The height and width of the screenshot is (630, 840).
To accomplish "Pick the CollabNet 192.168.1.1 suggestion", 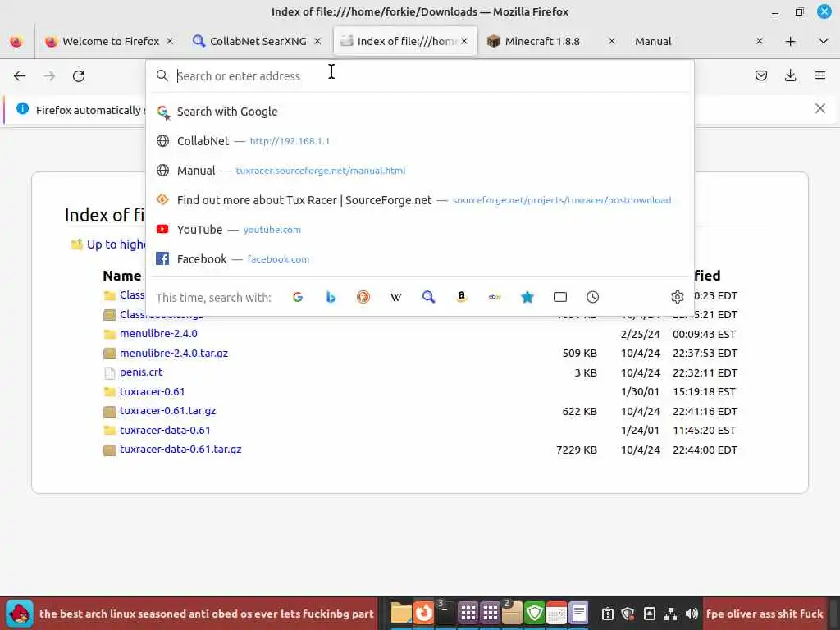I will [x=420, y=141].
